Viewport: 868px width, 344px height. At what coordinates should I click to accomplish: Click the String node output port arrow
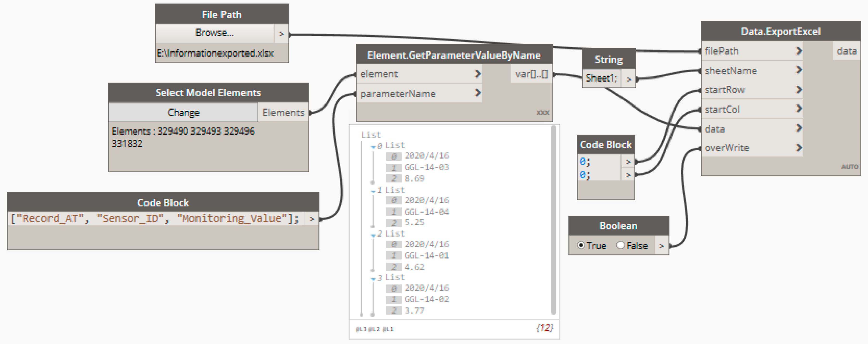(628, 79)
